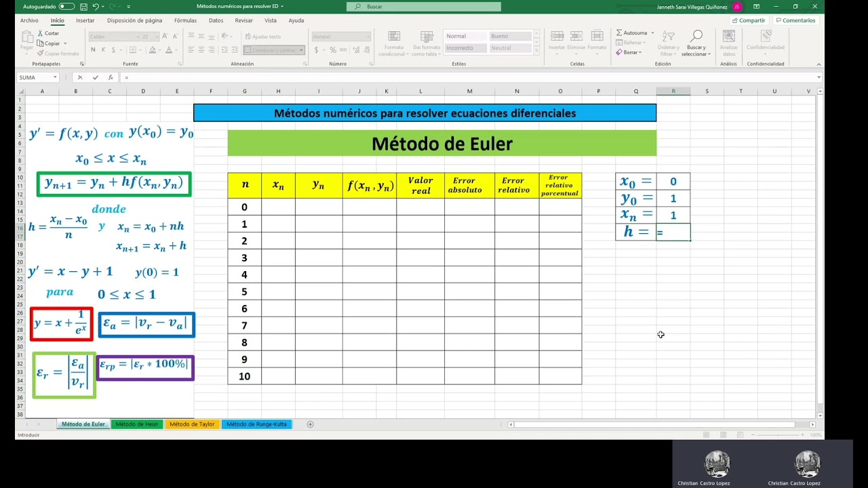The image size is (868, 488).
Task: Switch to Método de Runge-Kutta sheet
Action: coord(256,424)
